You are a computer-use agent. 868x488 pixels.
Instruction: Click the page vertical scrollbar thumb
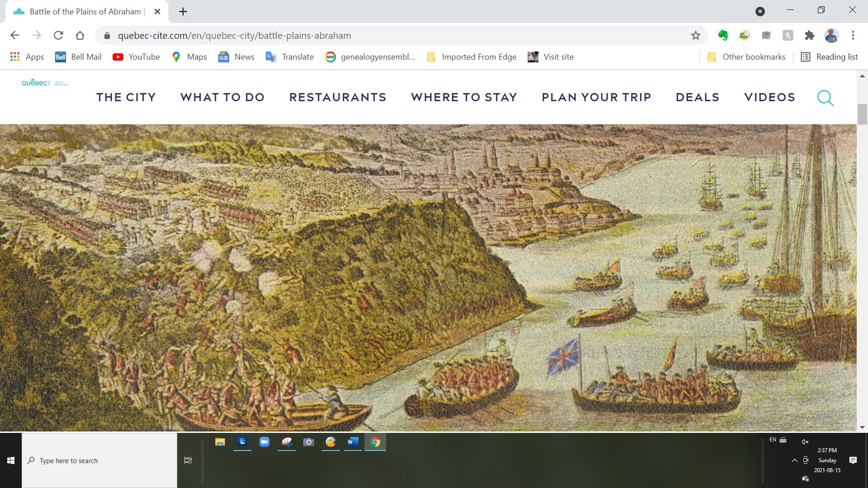pyautogui.click(x=862, y=114)
